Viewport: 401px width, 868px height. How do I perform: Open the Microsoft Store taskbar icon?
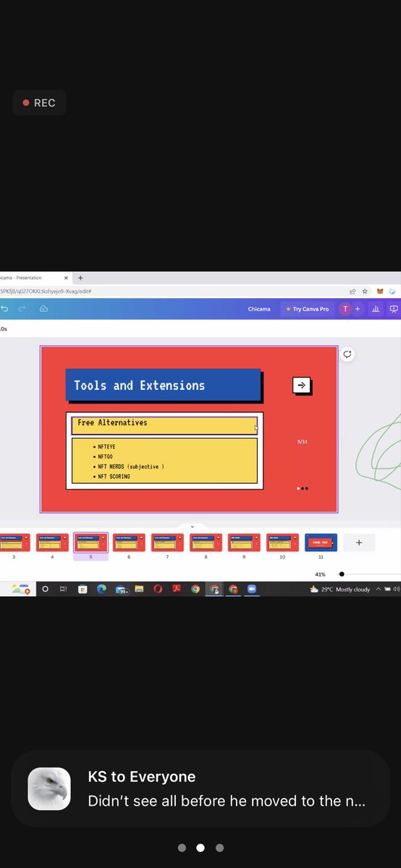pos(83,590)
